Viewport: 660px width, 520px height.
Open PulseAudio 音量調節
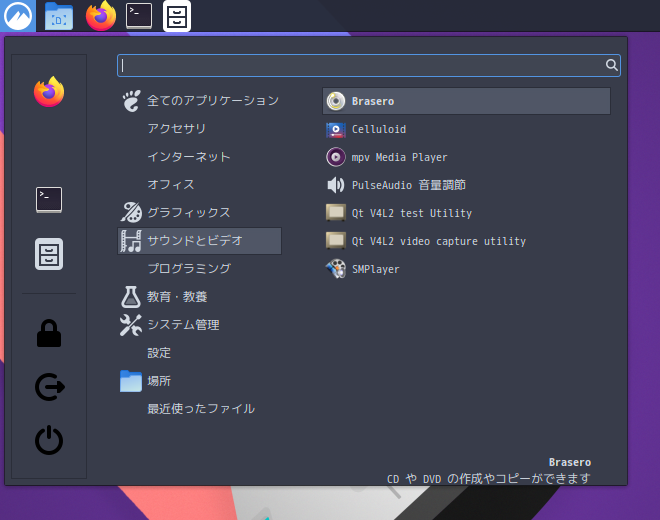tap(466, 185)
